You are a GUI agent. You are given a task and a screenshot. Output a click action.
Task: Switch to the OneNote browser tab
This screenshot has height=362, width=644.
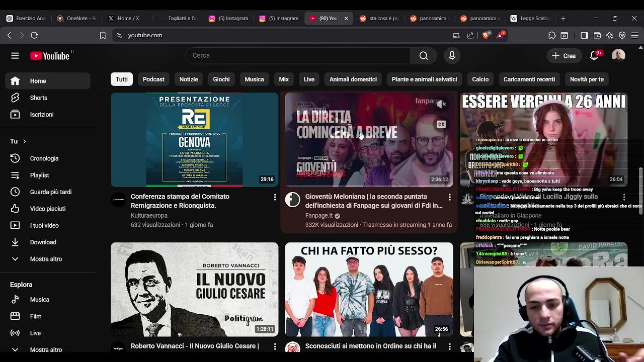click(77, 18)
